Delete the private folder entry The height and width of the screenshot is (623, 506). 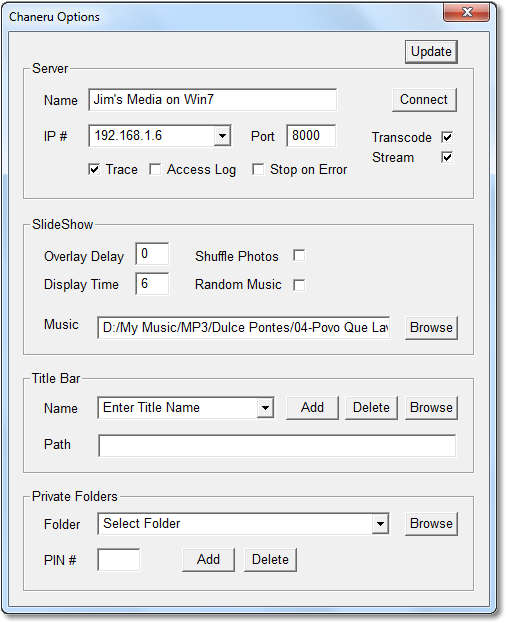270,560
